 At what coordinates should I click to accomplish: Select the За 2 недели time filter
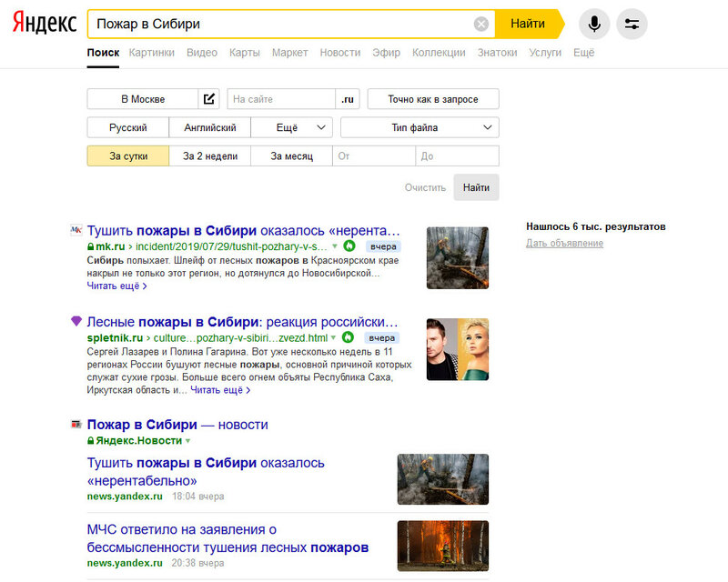click(210, 156)
